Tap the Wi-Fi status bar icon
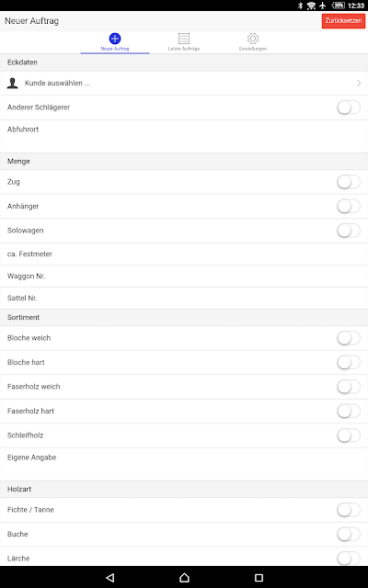Image resolution: width=368 pixels, height=588 pixels. click(311, 6)
